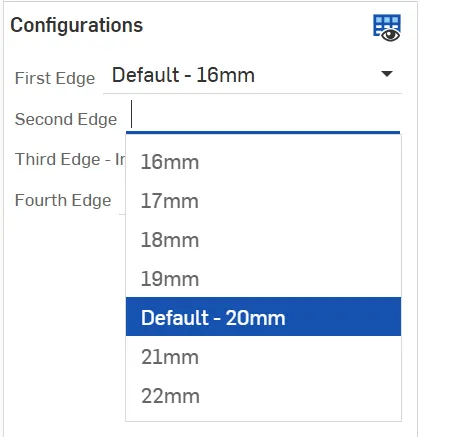Click the Second Edge label
Screen dimensions: 466x437
[66, 119]
